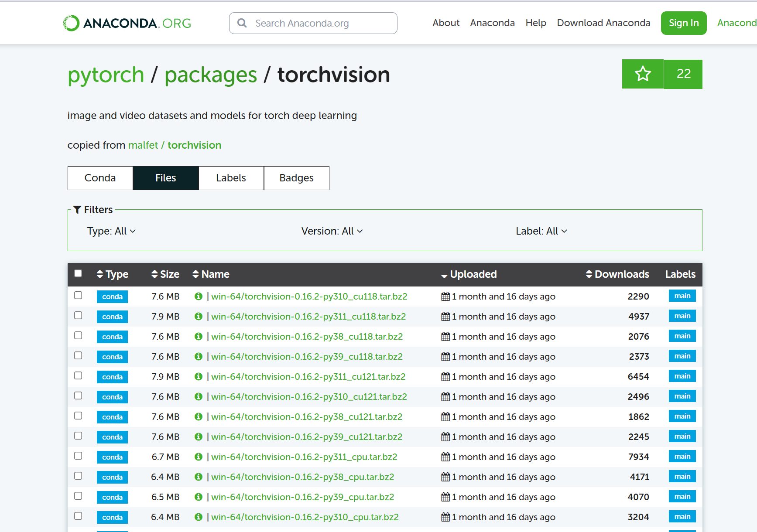Open the malfet user link
Image resolution: width=757 pixels, height=532 pixels.
coord(143,145)
